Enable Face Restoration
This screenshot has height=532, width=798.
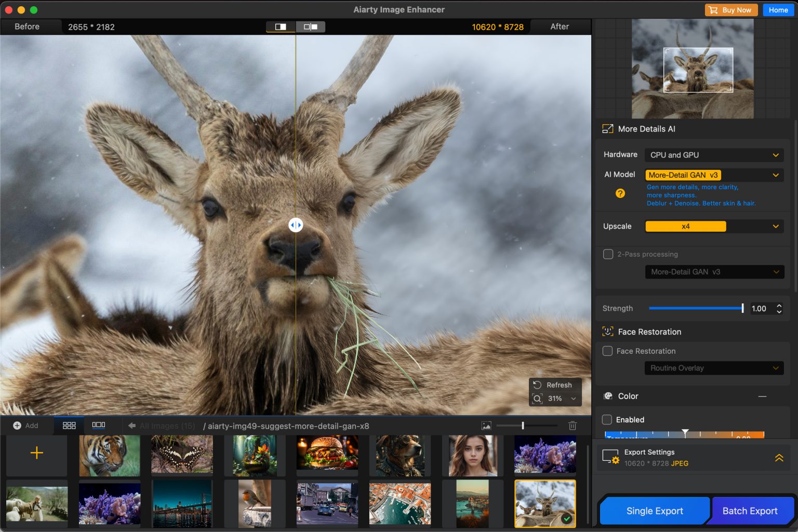click(x=608, y=351)
